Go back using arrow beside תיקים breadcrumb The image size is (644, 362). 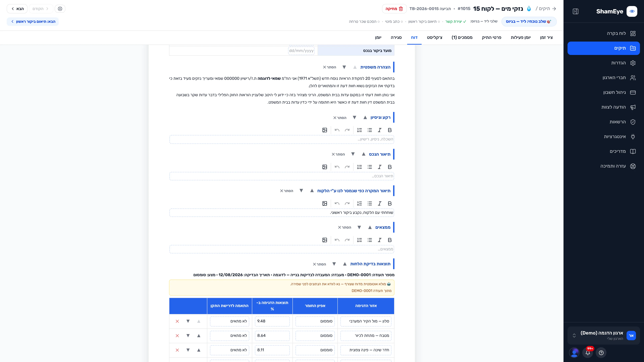[554, 9]
